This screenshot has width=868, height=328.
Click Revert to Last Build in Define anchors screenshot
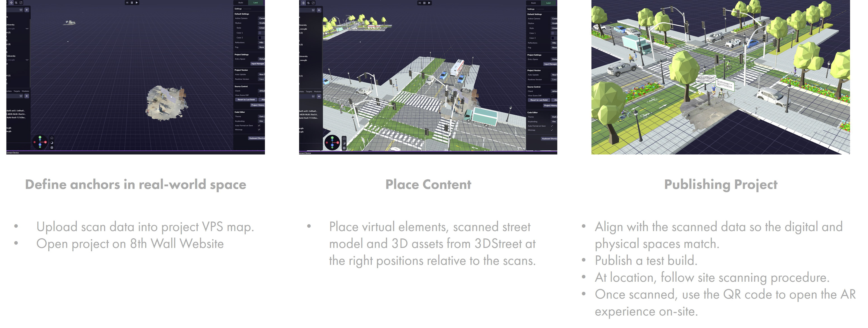pyautogui.click(x=246, y=100)
